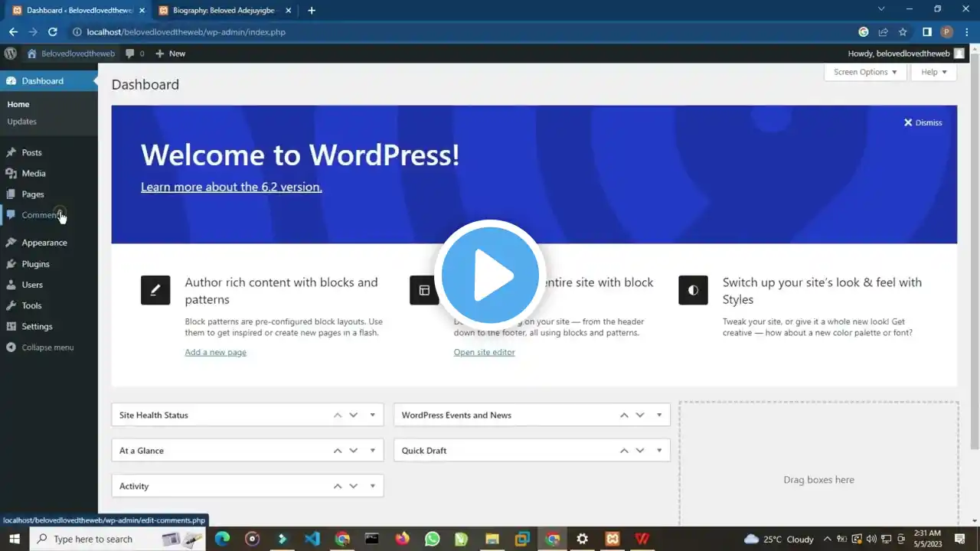Viewport: 980px width, 551px height.
Task: Open Microsoft Edge from the taskbar
Action: pos(222,539)
